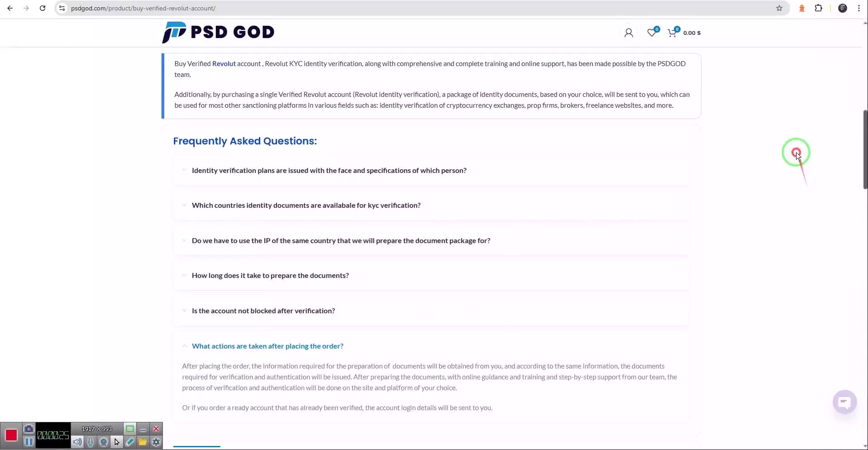Image resolution: width=868 pixels, height=450 pixels.
Task: Open the live chat bubble widget
Action: coord(844,402)
